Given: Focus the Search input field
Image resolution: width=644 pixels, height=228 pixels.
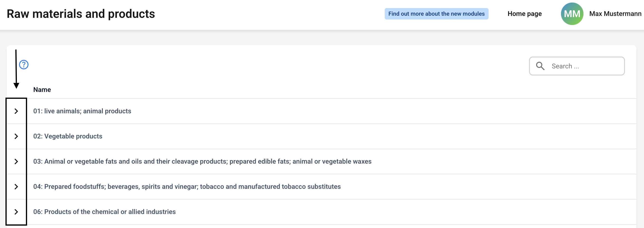Looking at the screenshot, I should pos(585,66).
